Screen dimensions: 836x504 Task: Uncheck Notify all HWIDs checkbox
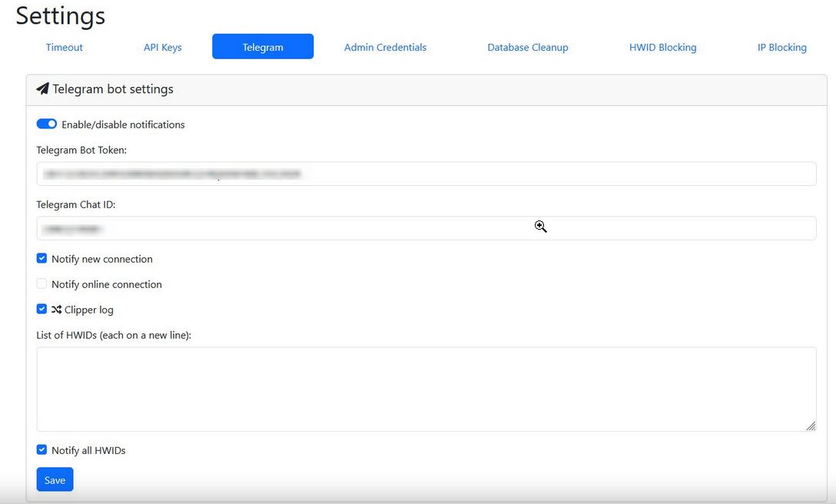(x=41, y=449)
